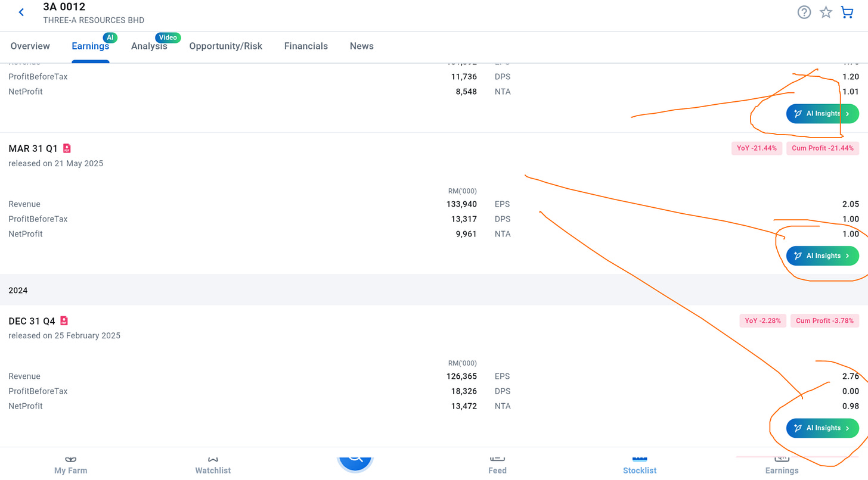The image size is (868, 480).
Task: Click ProfitBeforeTax value 11,736
Action: tap(464, 77)
